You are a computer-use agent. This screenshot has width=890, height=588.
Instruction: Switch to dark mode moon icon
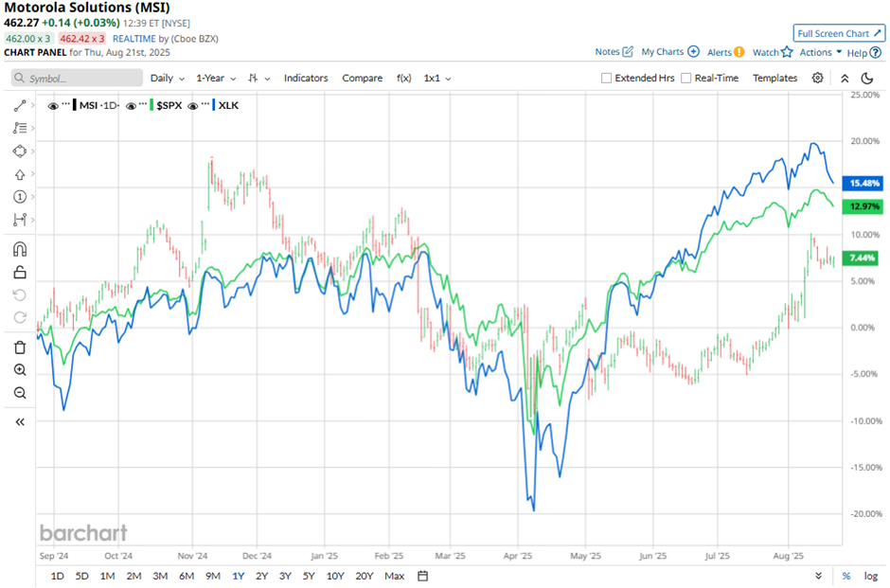(x=866, y=79)
